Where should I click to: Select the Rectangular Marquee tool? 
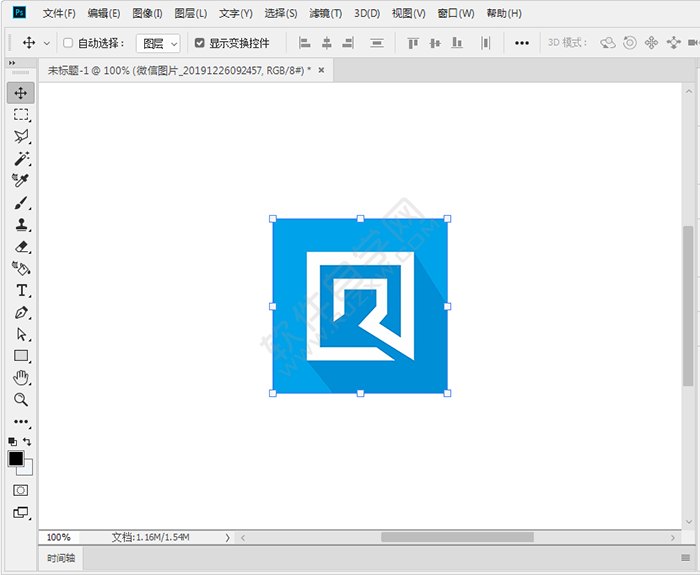21,115
